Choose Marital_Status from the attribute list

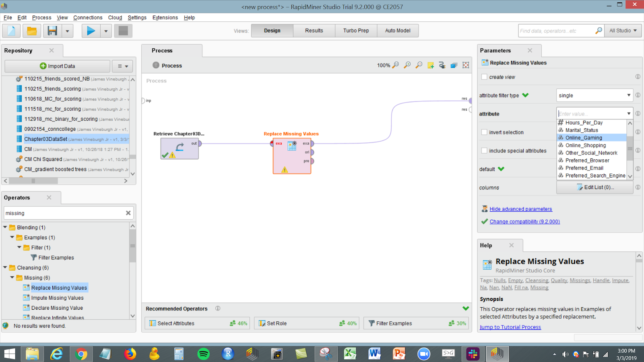click(592, 130)
